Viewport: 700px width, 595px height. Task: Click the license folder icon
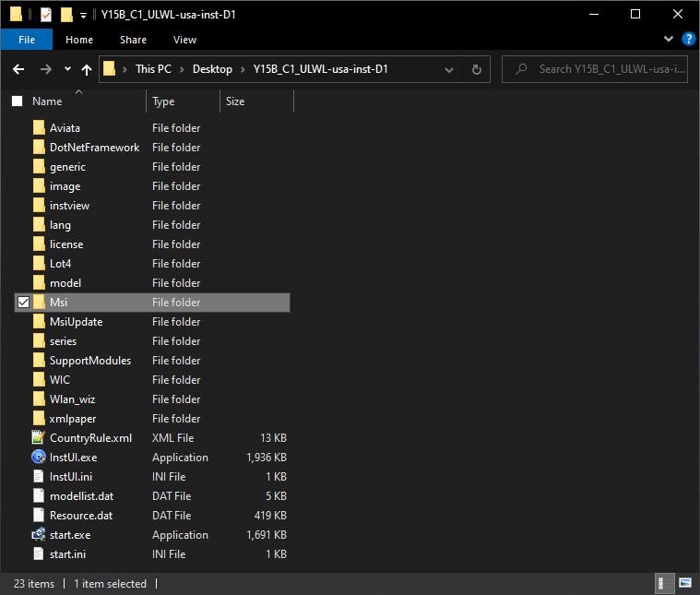click(x=39, y=244)
